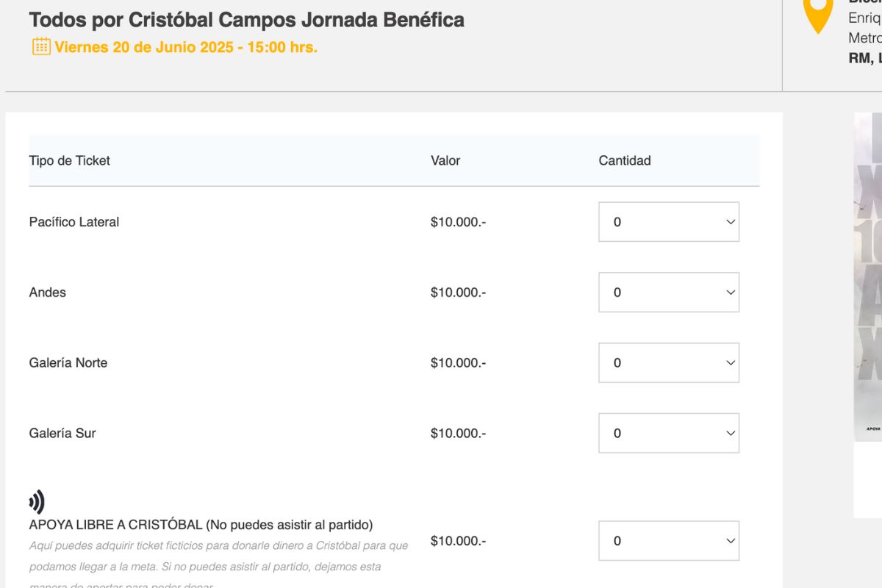882x588 pixels.
Task: Click the Cantidad column header
Action: (625, 161)
